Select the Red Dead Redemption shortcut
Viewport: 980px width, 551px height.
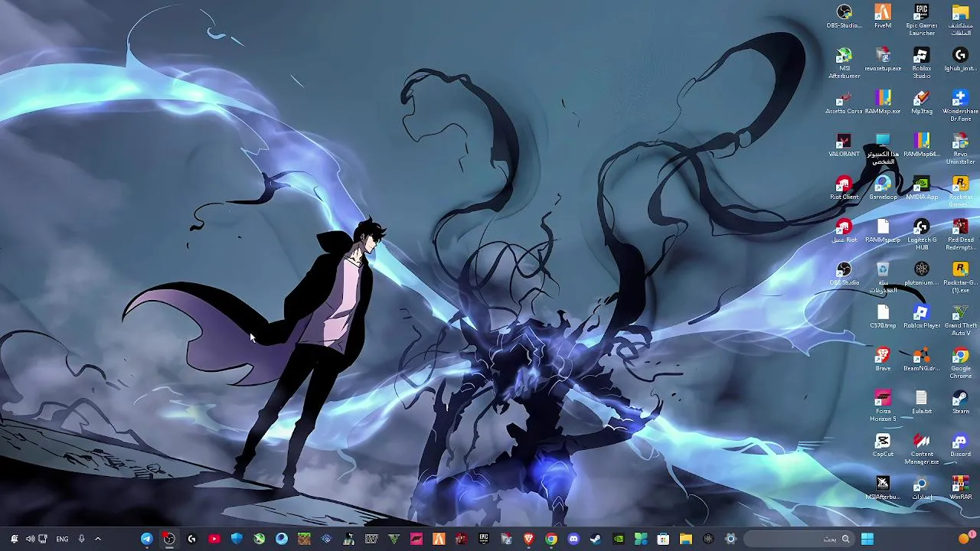pos(960,234)
